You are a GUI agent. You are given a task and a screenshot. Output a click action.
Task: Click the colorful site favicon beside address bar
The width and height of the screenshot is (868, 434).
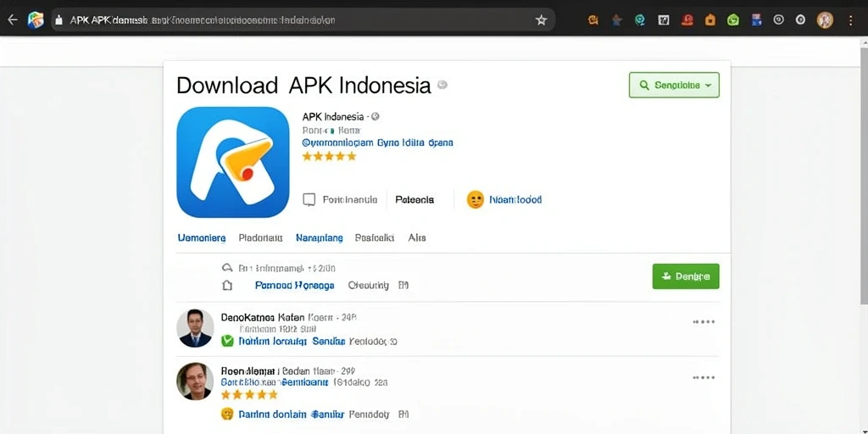coord(36,20)
